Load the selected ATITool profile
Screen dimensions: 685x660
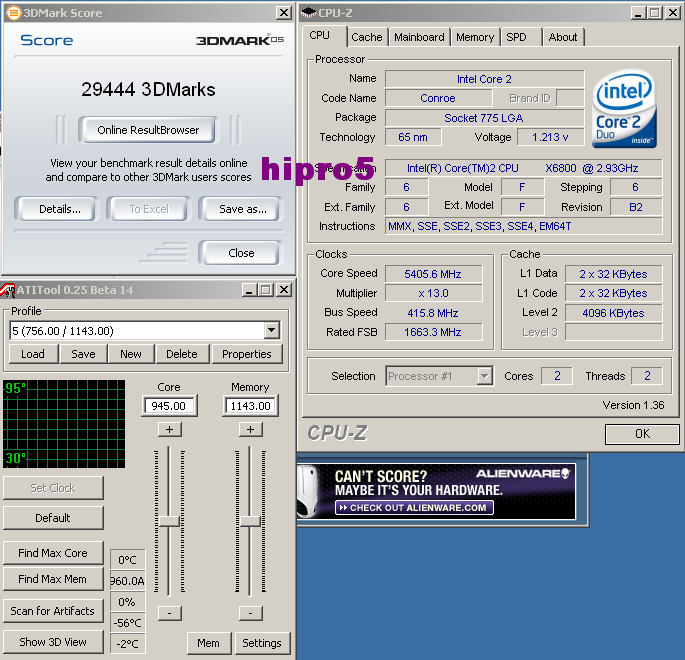[33, 354]
